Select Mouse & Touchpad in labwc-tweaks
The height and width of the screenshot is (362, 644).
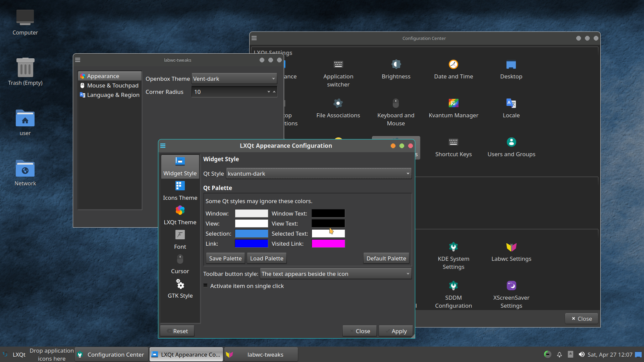point(112,85)
